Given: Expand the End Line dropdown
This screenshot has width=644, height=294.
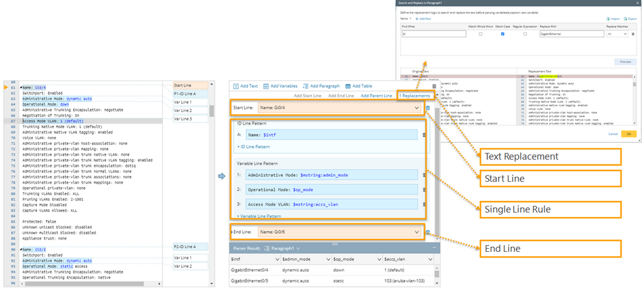Looking at the screenshot, I should click(x=417, y=232).
